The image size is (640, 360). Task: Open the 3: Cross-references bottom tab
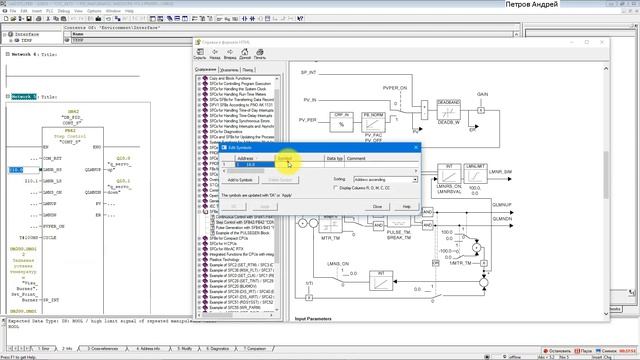point(103,349)
